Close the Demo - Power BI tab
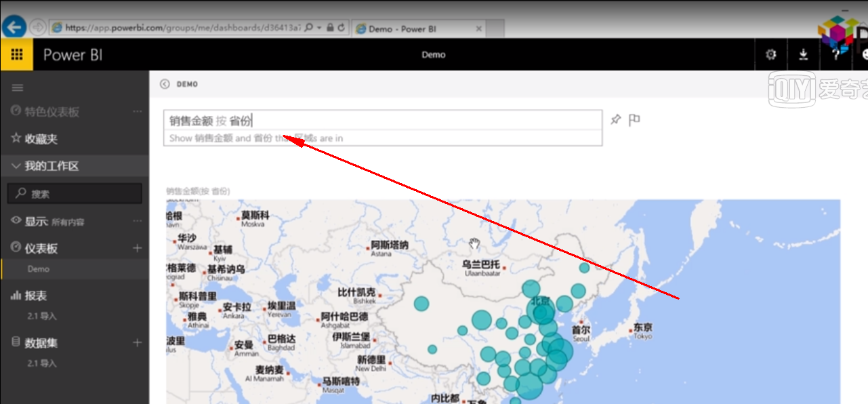868x404 pixels. (478, 28)
